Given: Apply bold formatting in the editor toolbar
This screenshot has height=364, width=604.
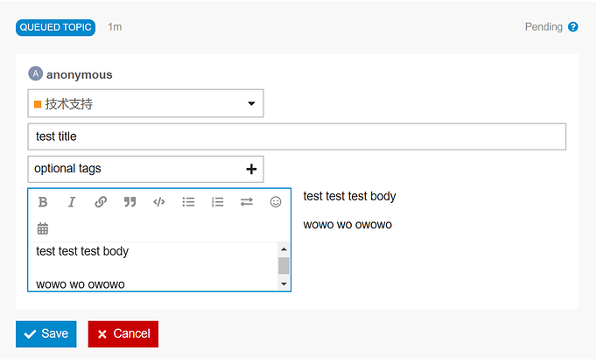Looking at the screenshot, I should point(43,202).
